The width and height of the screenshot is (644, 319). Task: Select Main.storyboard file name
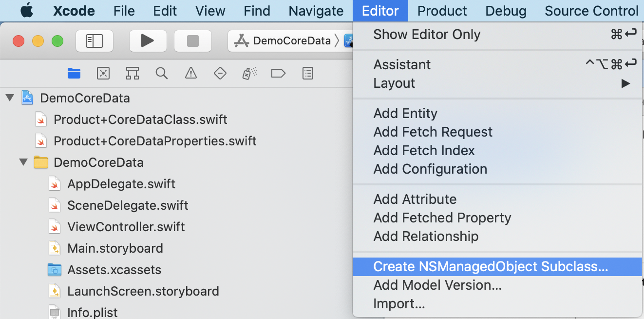pyautogui.click(x=115, y=248)
